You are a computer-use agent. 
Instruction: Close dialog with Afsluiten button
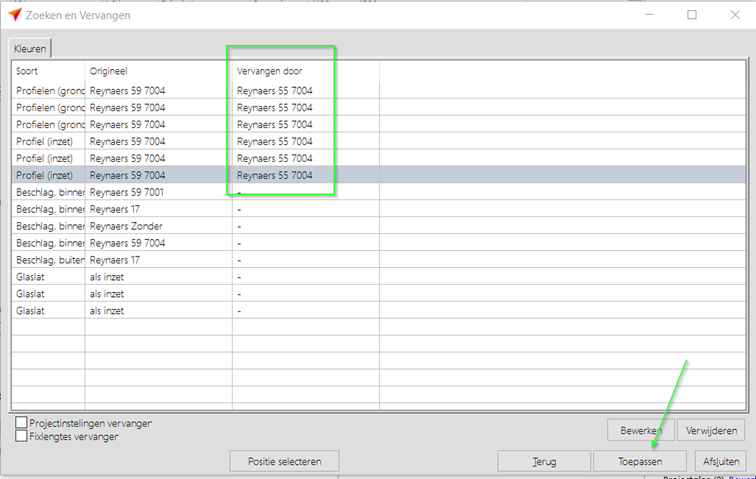721,461
